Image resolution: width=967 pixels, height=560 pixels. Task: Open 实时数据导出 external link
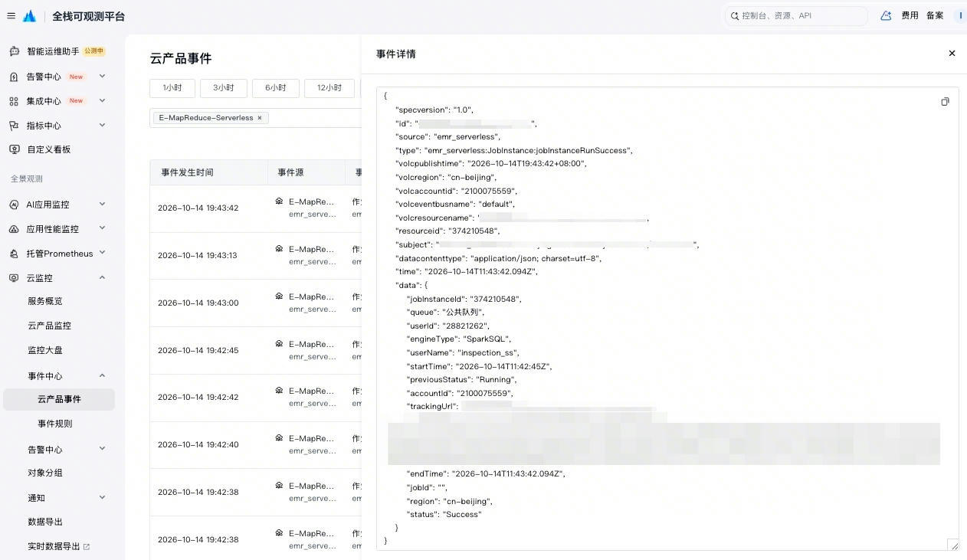point(59,546)
